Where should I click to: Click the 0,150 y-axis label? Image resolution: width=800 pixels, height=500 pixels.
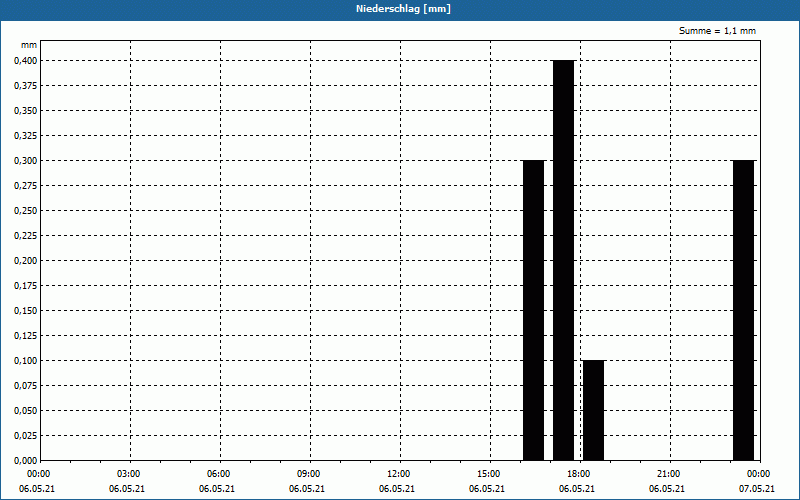pos(26,311)
